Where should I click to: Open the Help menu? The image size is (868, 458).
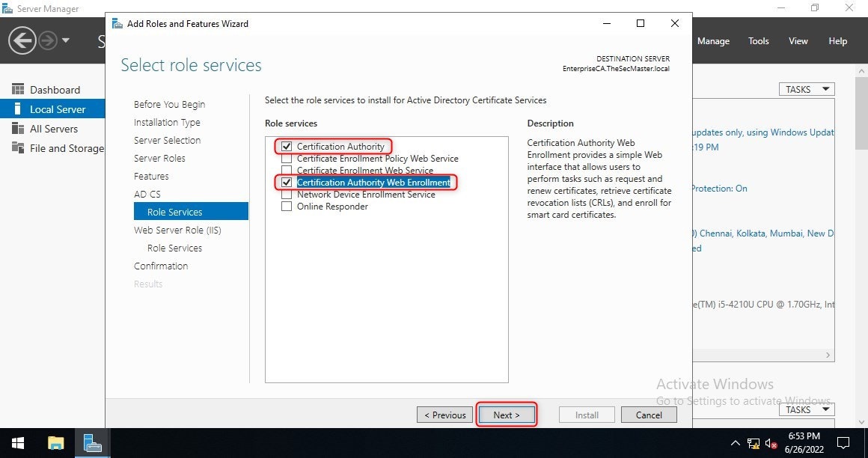click(x=837, y=41)
